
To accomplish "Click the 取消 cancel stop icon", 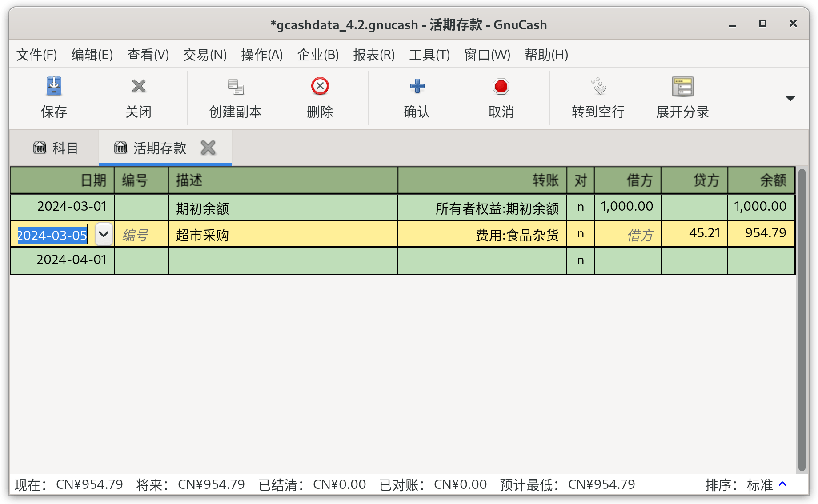I will 501,87.
